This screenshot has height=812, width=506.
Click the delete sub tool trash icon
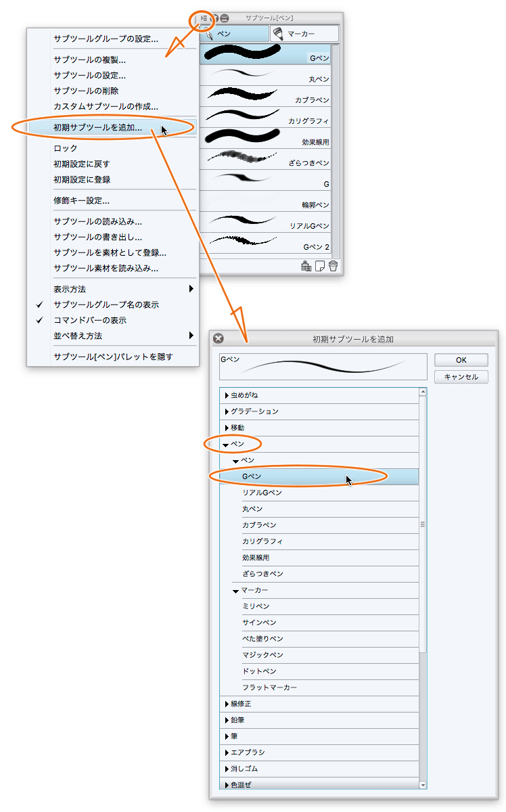[x=333, y=266]
